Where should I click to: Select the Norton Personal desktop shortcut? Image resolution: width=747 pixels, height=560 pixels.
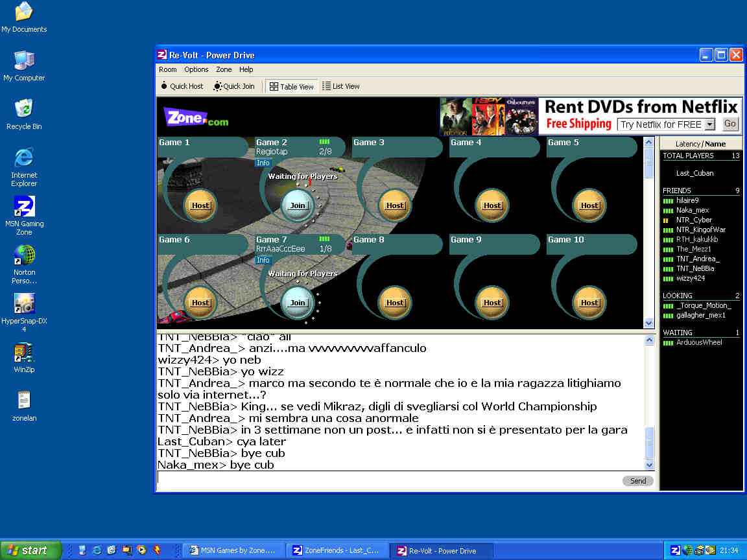coord(24,264)
